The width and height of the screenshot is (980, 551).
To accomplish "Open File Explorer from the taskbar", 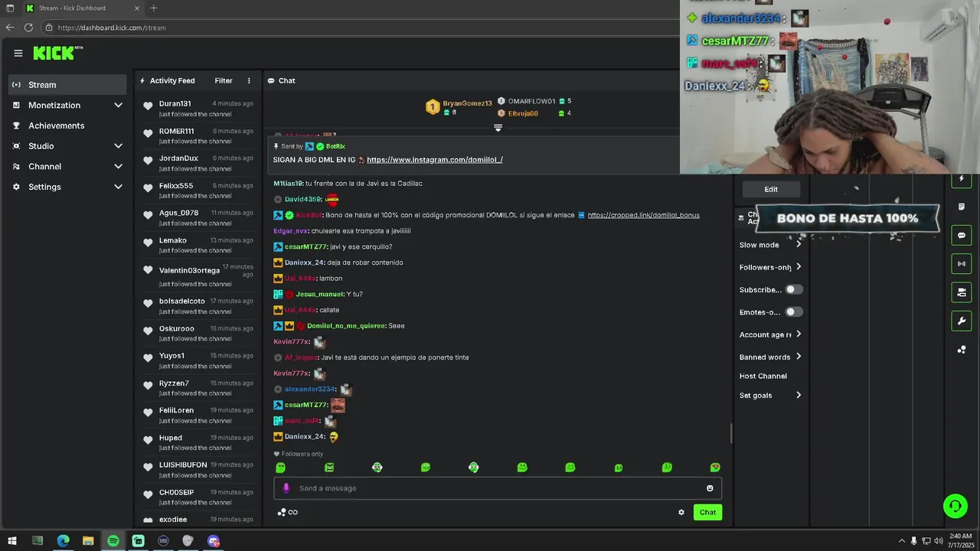I will click(88, 541).
